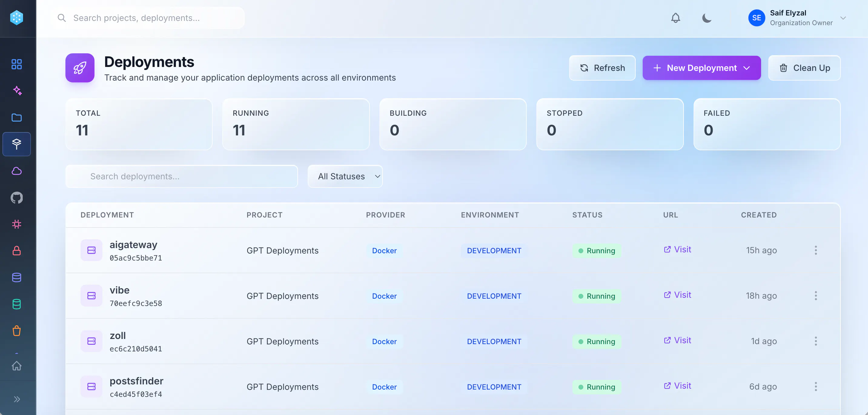Open the row menu for postsfinder

816,387
